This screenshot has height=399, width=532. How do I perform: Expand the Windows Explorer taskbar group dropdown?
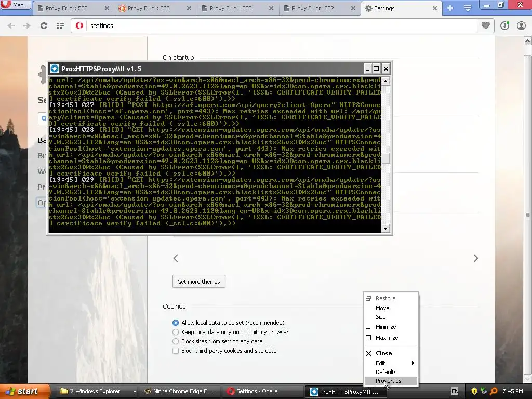135,392
